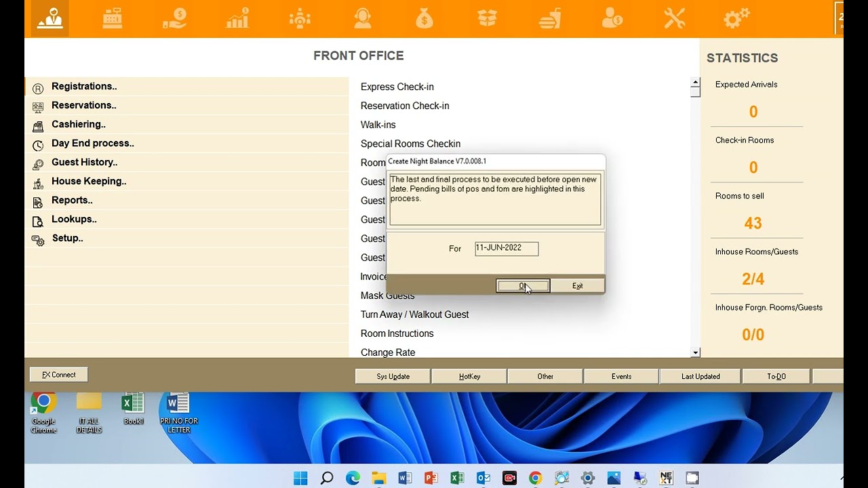Select Express Check-in
Image resolution: width=868 pixels, height=488 pixels.
(x=397, y=87)
